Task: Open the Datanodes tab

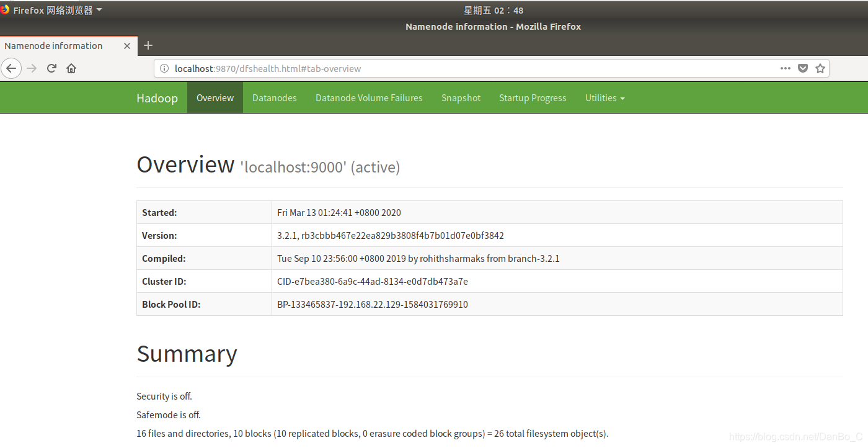Action: (x=275, y=98)
